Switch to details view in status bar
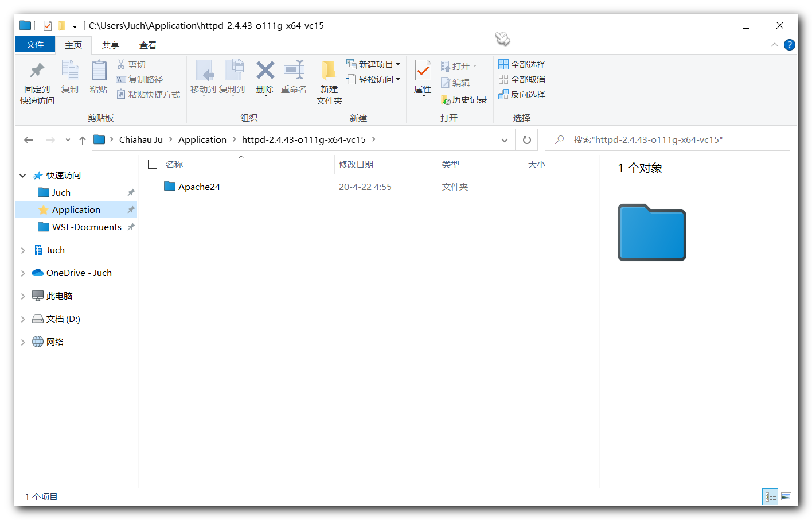Viewport: 812px width, 520px height. tap(770, 496)
